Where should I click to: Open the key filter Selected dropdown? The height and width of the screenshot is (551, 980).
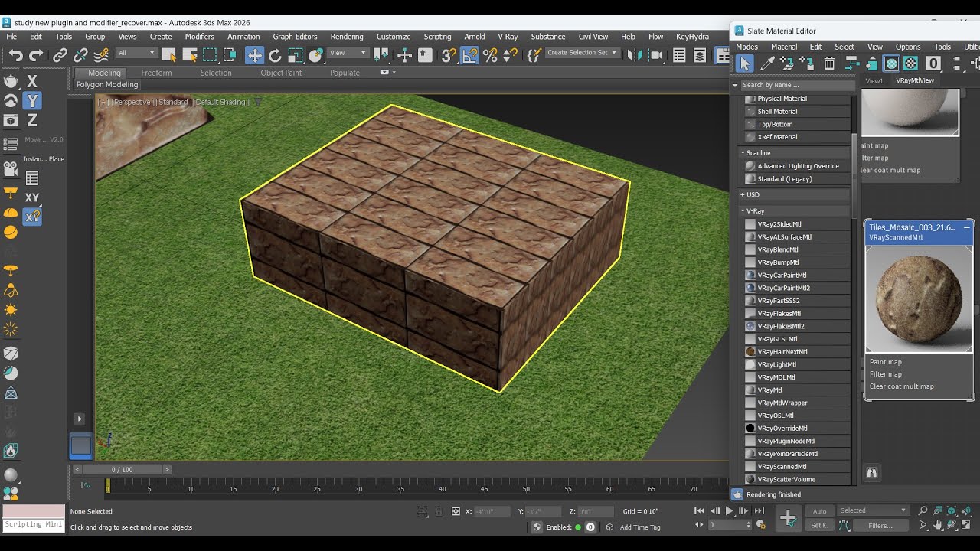[x=873, y=510]
